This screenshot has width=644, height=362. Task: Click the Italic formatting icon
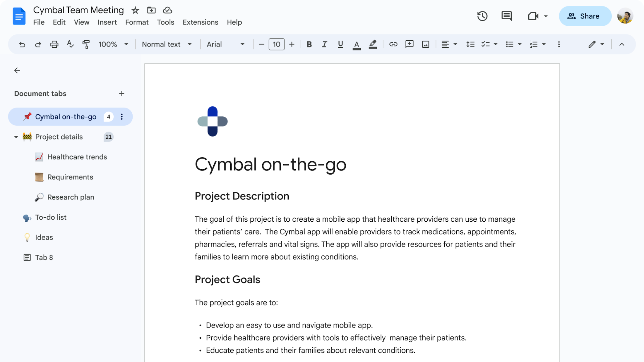(324, 44)
